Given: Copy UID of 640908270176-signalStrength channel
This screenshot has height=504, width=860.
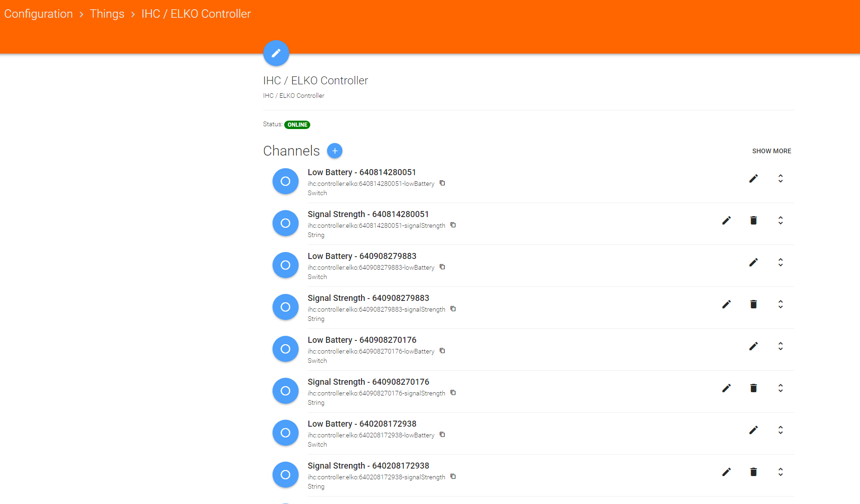Looking at the screenshot, I should (453, 393).
